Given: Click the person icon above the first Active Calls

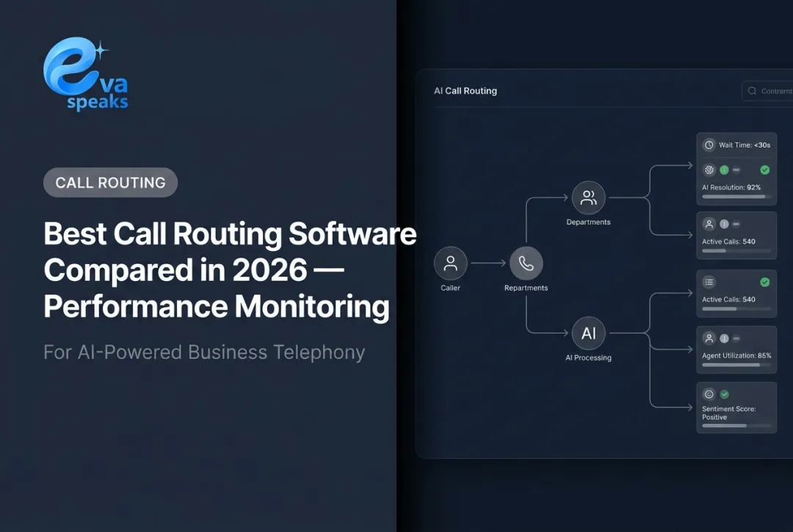Looking at the screenshot, I should point(709,224).
